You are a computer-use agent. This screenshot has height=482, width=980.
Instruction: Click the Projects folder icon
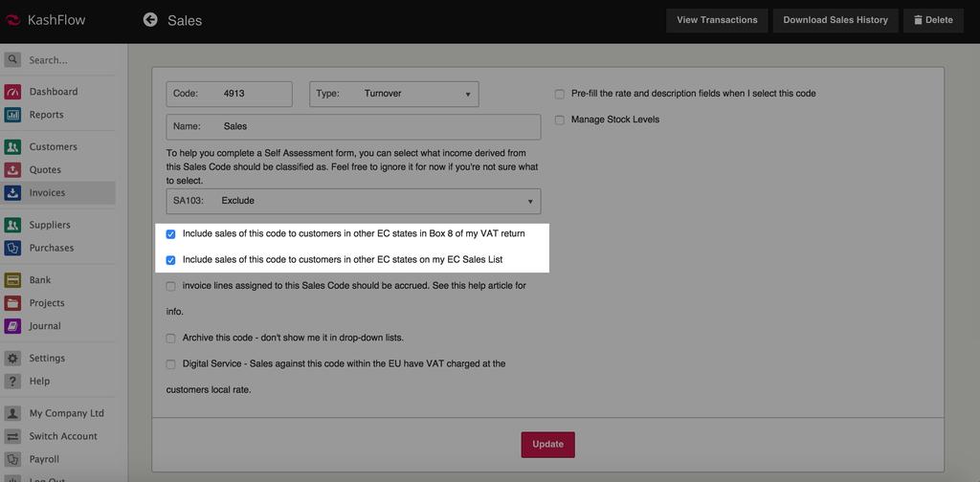(x=12, y=303)
